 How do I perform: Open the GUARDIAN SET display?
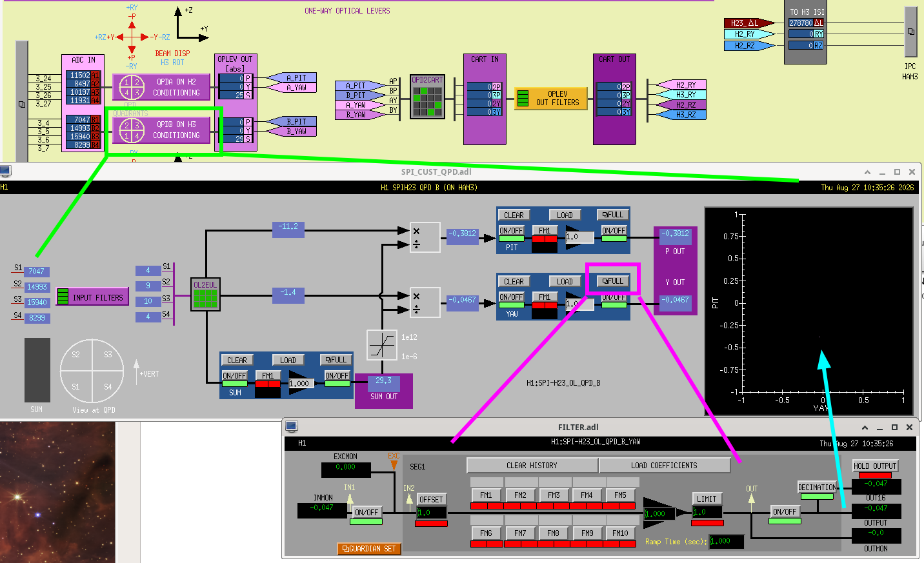coord(369,549)
